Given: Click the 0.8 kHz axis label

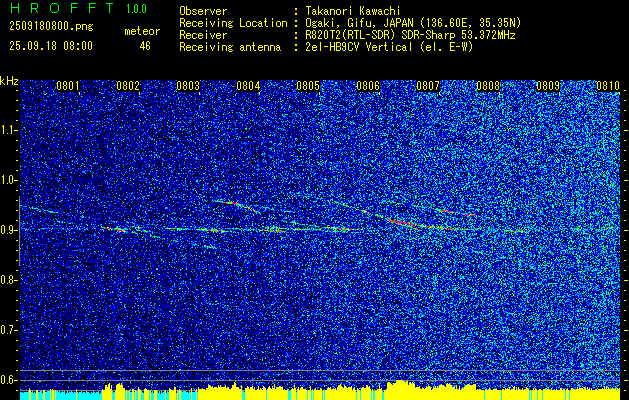Looking at the screenshot, I should point(8,280).
